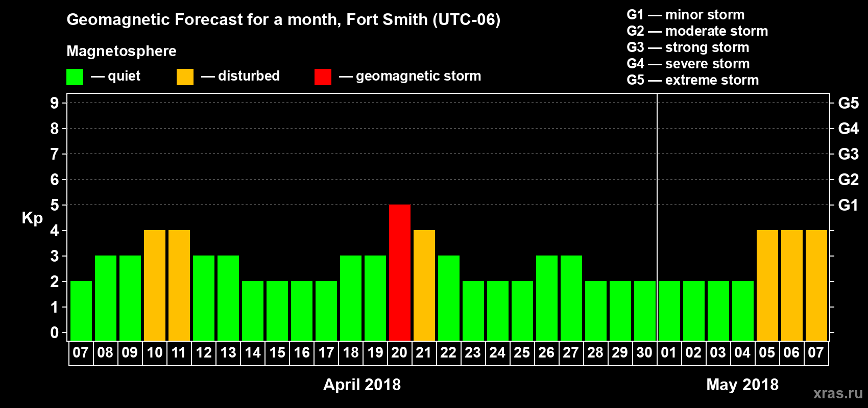Select the orange bar for April 11
The width and height of the screenshot is (868, 408).
pyautogui.click(x=179, y=285)
